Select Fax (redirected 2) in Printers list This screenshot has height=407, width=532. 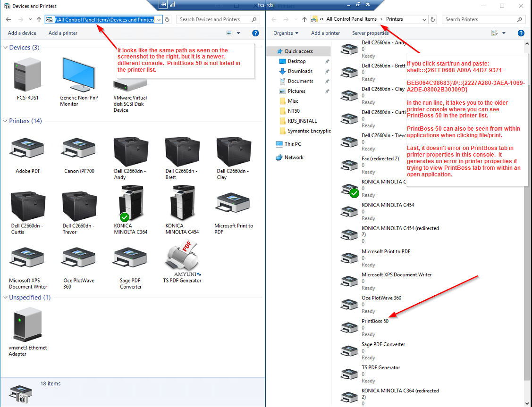(x=380, y=165)
